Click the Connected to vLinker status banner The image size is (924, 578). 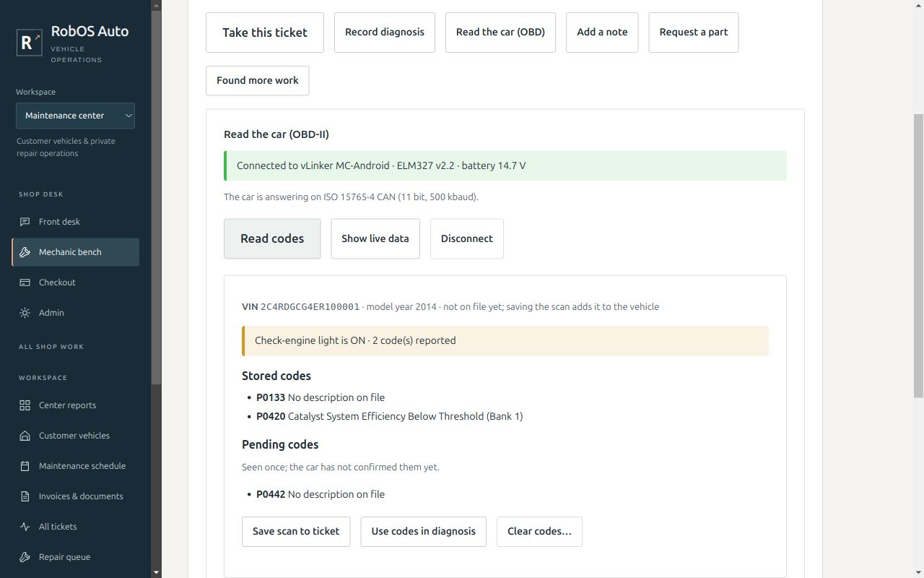(505, 166)
